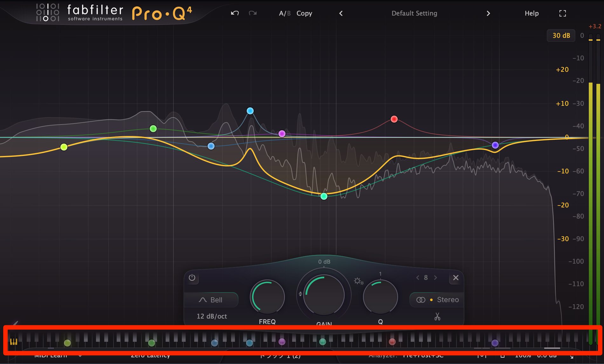Viewport: 604px width, 364px height.
Task: Click the GAIN knob
Action: [x=324, y=295]
